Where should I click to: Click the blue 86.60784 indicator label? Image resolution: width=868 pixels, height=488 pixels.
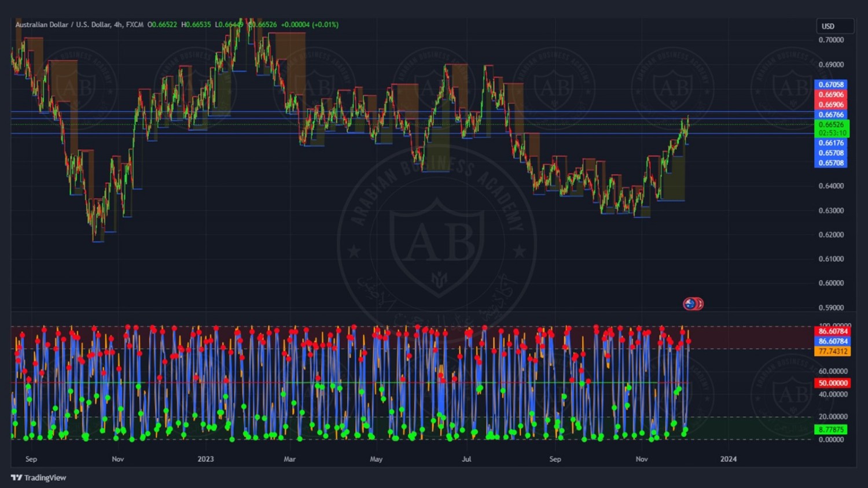pos(832,341)
